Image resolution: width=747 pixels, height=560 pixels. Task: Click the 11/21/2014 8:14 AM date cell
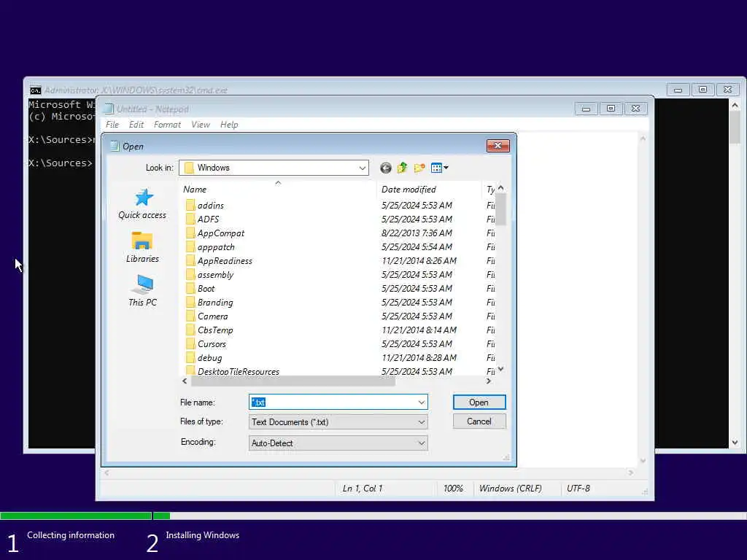tap(419, 330)
